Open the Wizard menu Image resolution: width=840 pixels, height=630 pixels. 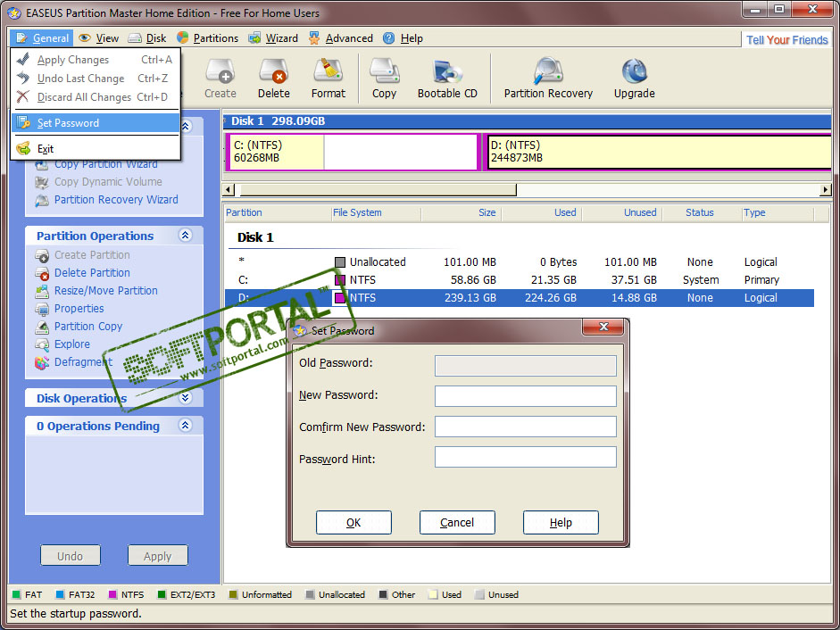273,38
